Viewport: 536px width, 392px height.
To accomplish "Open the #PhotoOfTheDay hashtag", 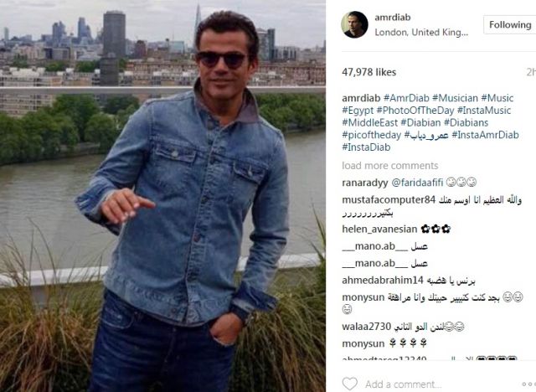I will point(415,111).
